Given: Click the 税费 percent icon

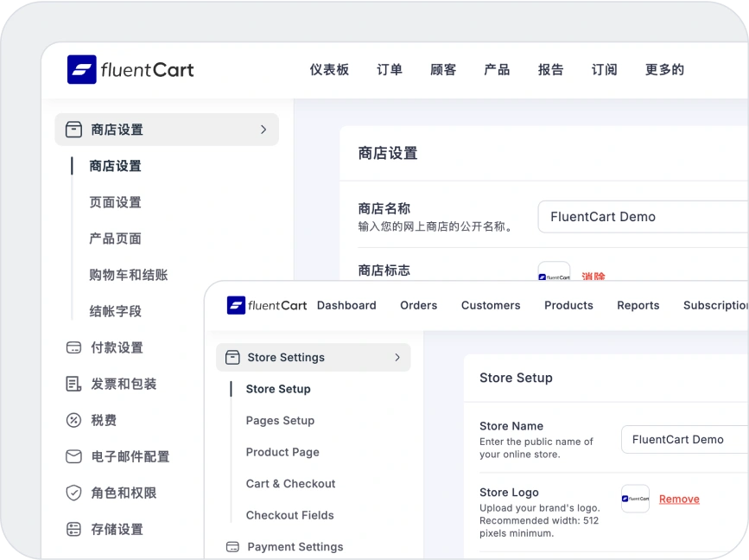Looking at the screenshot, I should (73, 420).
